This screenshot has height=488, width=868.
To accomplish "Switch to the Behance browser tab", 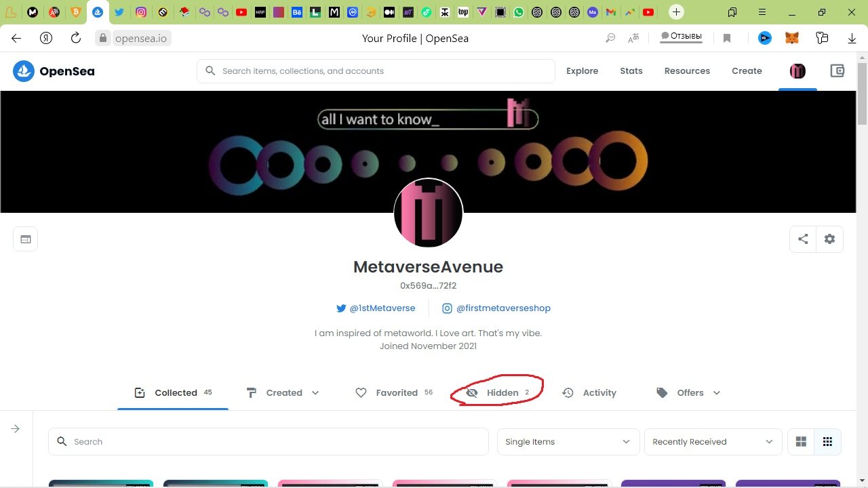I will [297, 12].
